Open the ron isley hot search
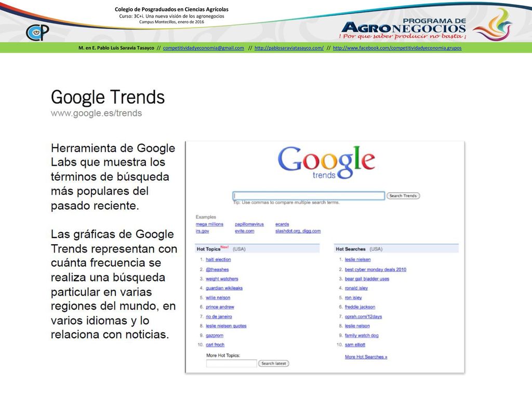This screenshot has width=532, height=399. point(353,298)
